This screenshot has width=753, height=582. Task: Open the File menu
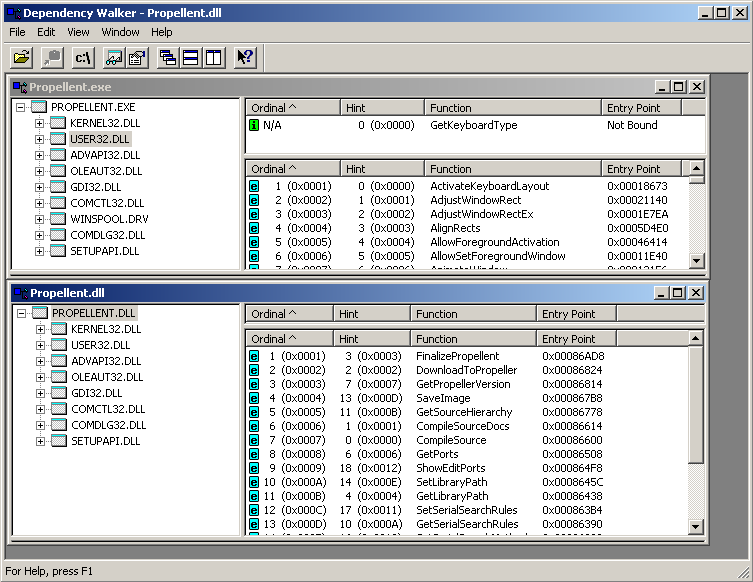point(17,32)
